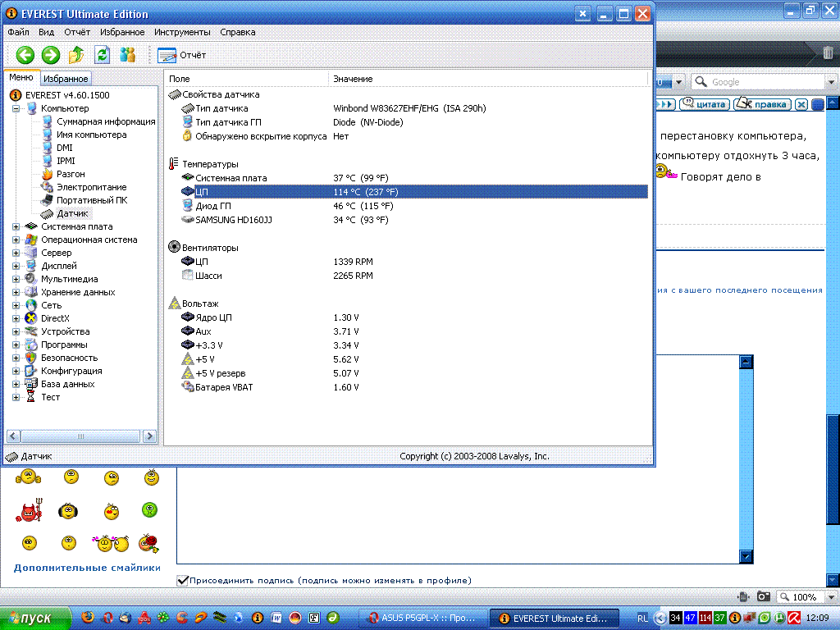Toggle Присоединить подпись checkbox
Viewport: 840px width, 630px height.
183,580
